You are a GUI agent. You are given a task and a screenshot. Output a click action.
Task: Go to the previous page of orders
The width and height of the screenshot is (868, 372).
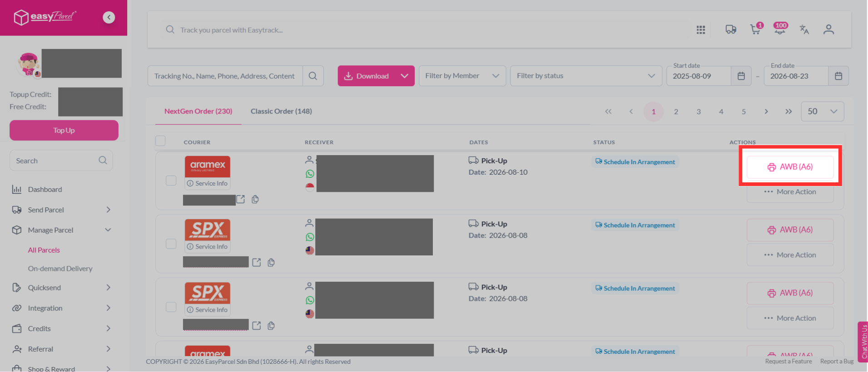(631, 112)
